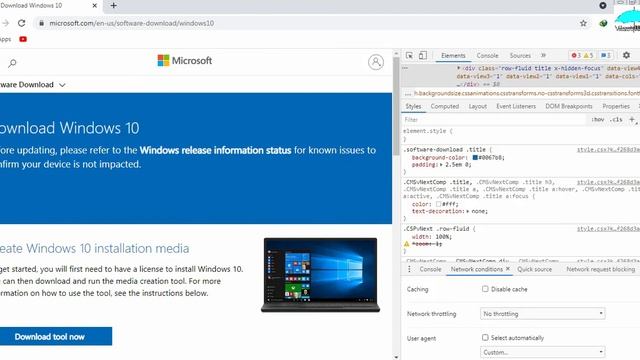Open the Custom user agent dropdown
Image resolution: width=640 pixels, height=360 pixels.
click(542, 352)
